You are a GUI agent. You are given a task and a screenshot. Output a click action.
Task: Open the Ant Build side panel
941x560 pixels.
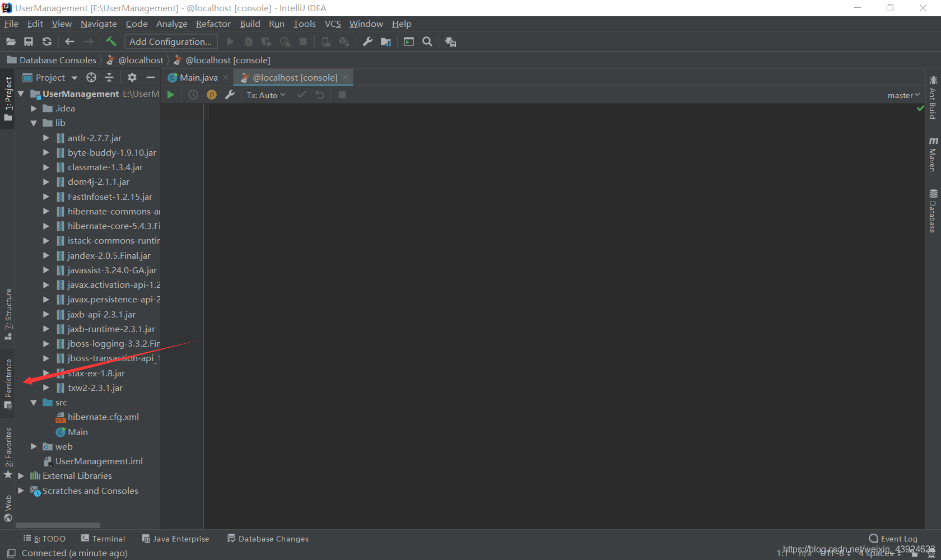[x=933, y=97]
